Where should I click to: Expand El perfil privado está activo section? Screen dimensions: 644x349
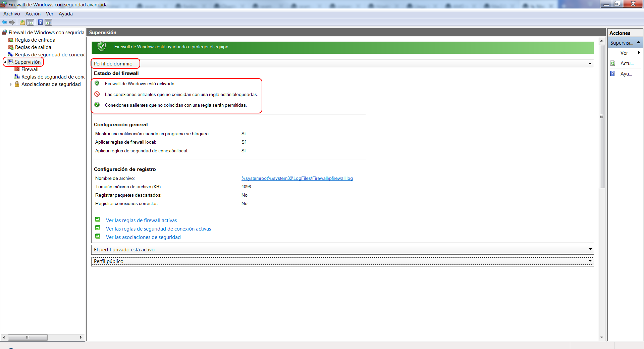click(x=590, y=249)
